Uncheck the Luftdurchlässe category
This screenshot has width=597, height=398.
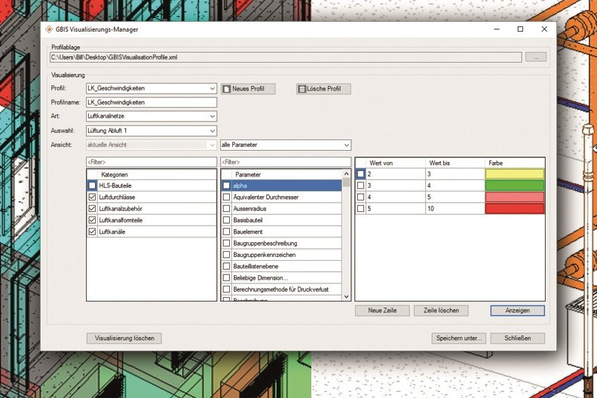click(92, 197)
